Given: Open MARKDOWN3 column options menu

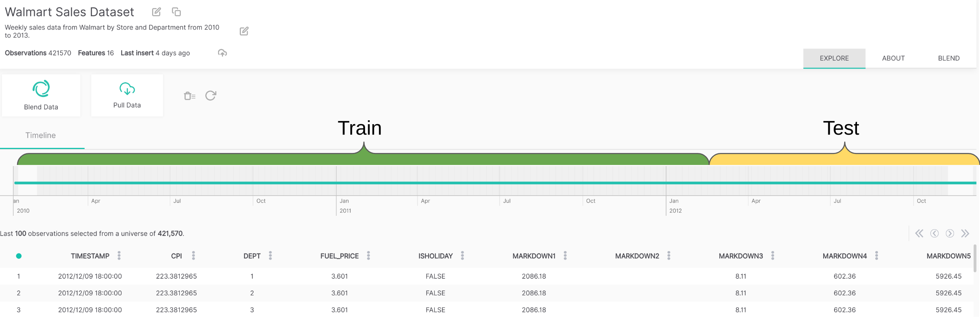Looking at the screenshot, I should click(x=773, y=255).
